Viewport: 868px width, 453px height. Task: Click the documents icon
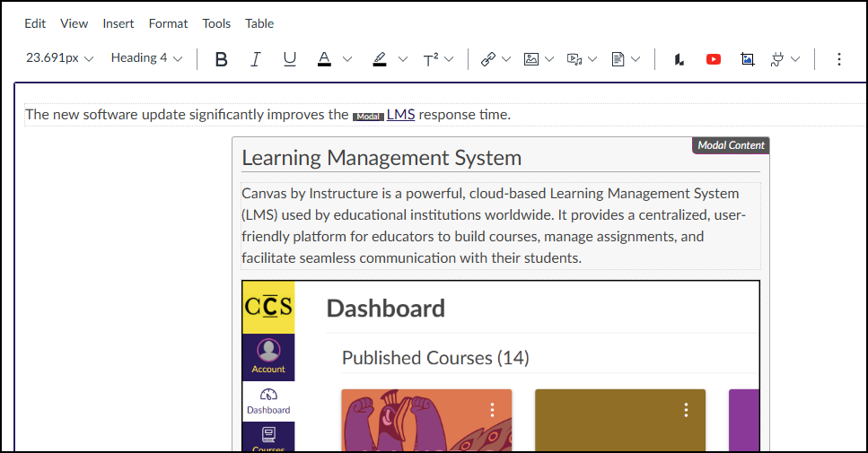[x=618, y=59]
